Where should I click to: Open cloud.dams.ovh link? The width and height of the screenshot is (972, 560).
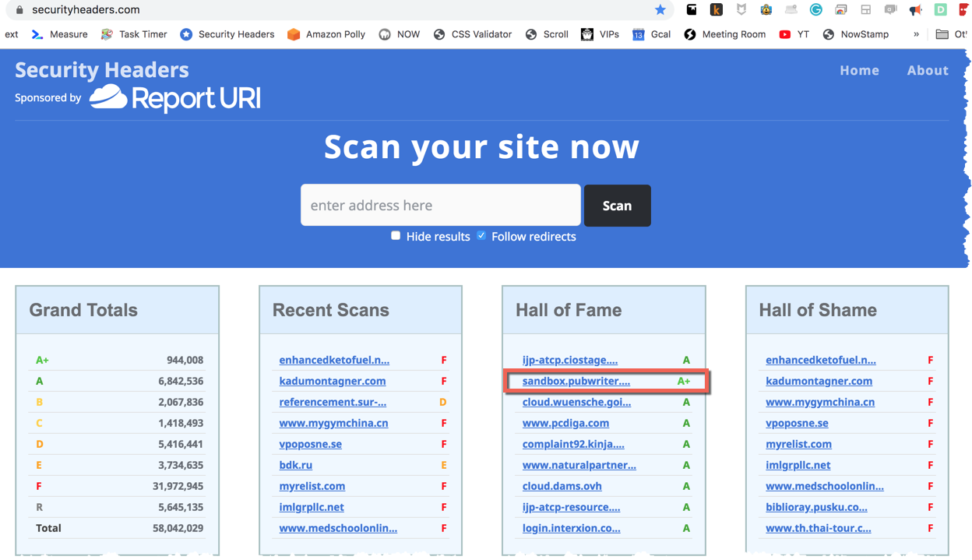[562, 486]
